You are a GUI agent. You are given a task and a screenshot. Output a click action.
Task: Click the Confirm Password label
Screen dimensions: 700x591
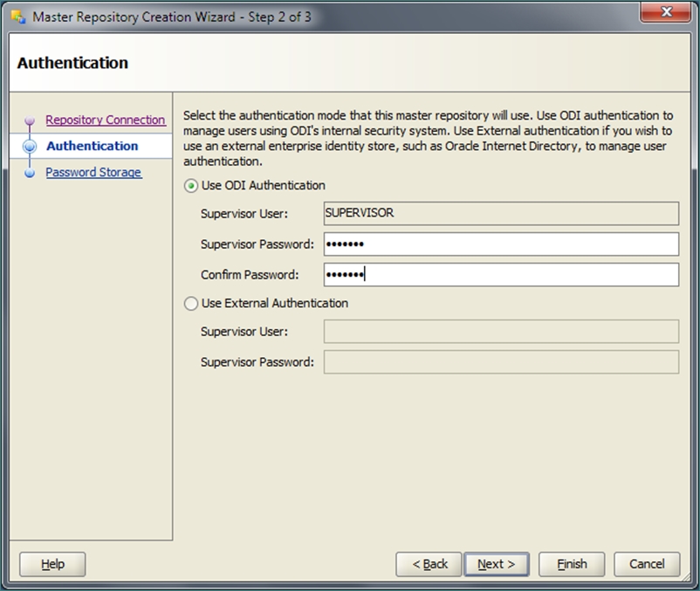point(250,274)
